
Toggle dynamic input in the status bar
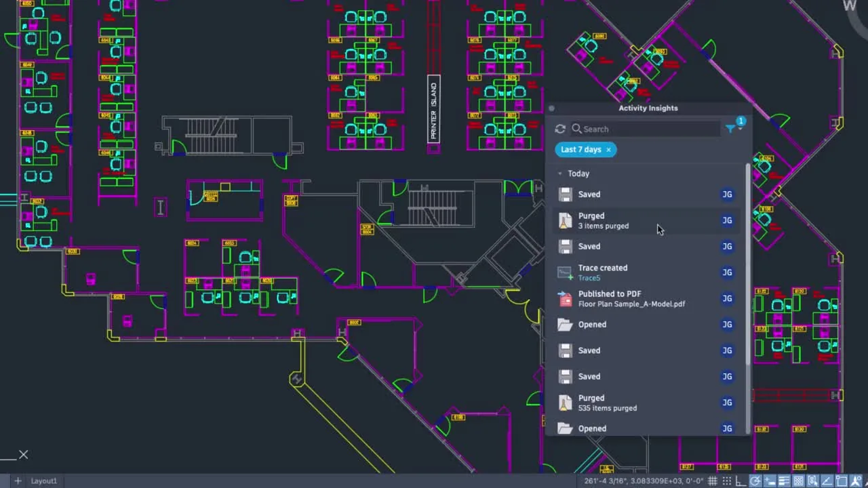[769, 481]
